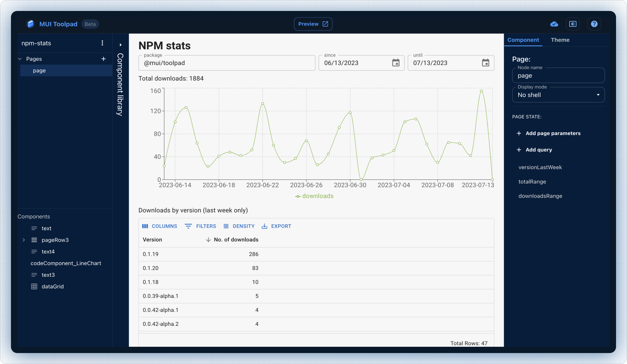This screenshot has width=627, height=364.
Task: Open the 'until' date picker calendar icon
Action: (485, 63)
